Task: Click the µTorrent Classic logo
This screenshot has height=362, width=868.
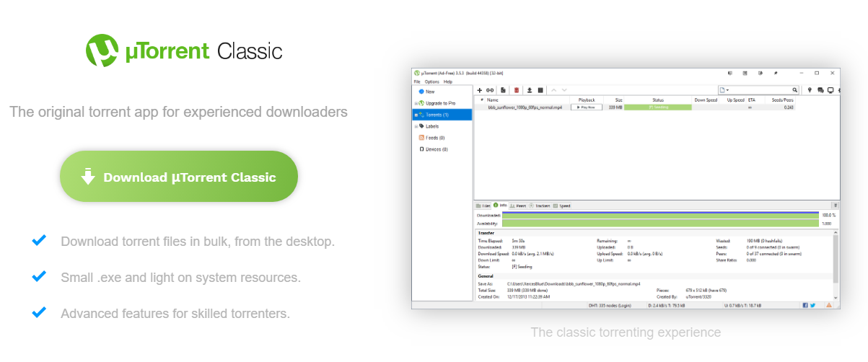Action: tap(184, 51)
